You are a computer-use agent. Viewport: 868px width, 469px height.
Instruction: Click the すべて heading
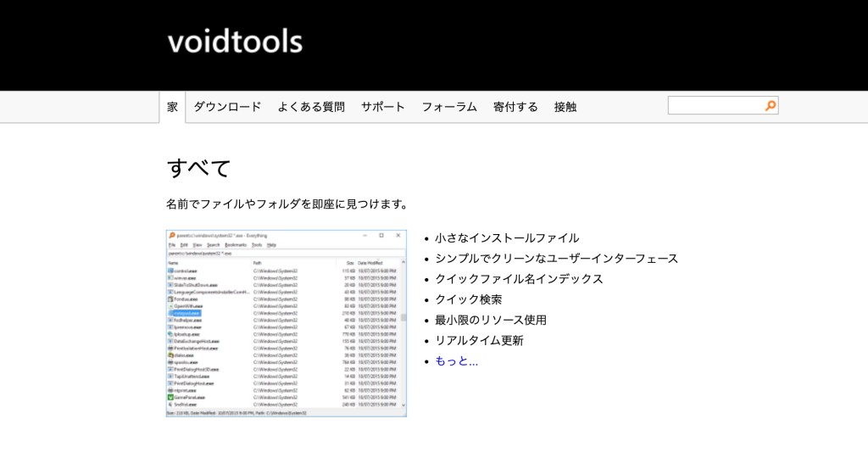(x=198, y=168)
